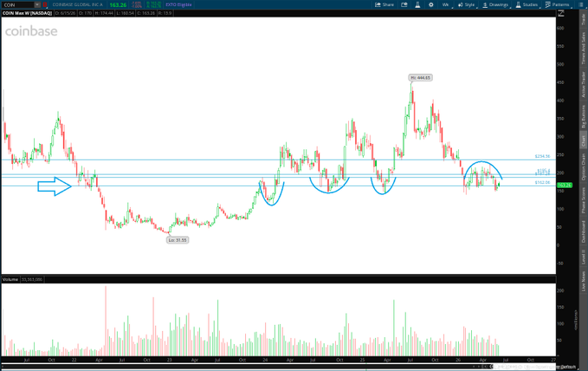Click the COIN Max W [NASDAQ] chart title

point(27,13)
